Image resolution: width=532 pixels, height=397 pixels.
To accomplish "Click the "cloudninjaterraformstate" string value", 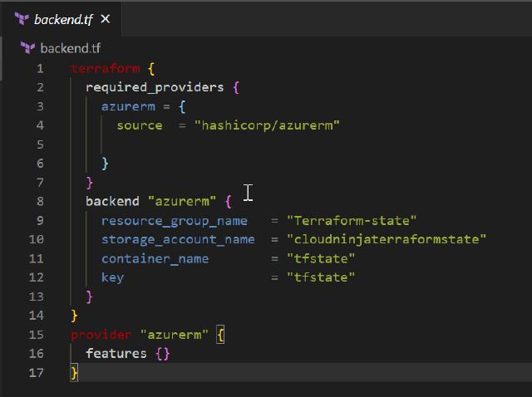I will click(386, 239).
